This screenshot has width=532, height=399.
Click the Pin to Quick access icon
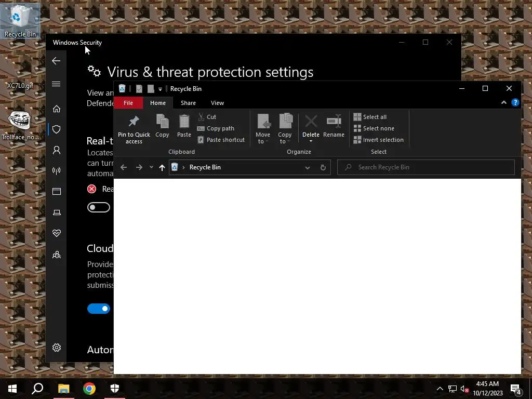(x=134, y=122)
